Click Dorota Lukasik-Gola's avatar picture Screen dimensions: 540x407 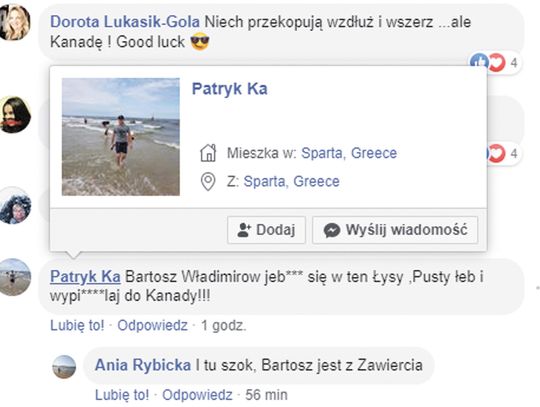point(14,22)
